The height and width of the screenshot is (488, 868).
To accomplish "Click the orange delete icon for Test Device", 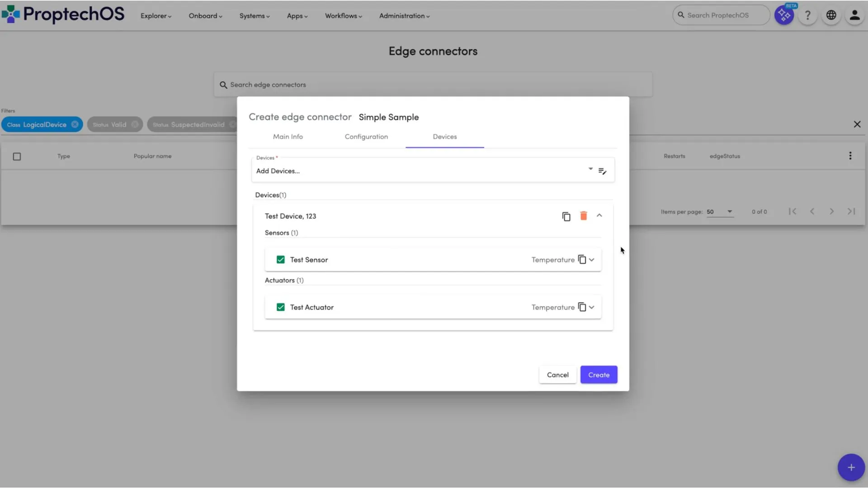I will (x=583, y=216).
